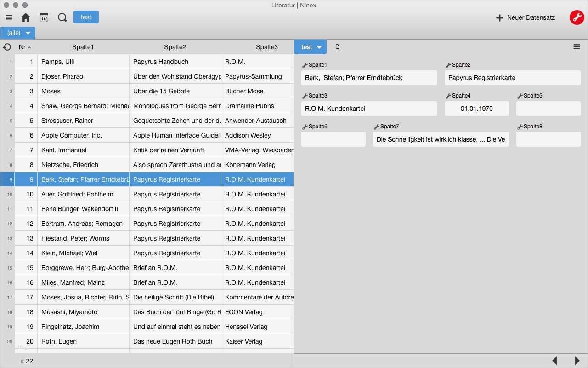
Task: Click the Spalte4 date field 01.01.1970
Action: (x=476, y=109)
